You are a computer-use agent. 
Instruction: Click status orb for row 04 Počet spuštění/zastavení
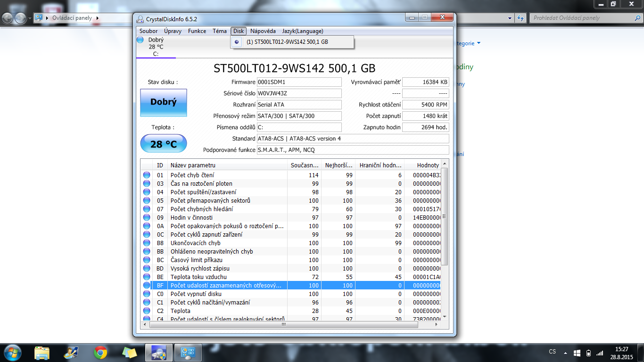tap(147, 192)
